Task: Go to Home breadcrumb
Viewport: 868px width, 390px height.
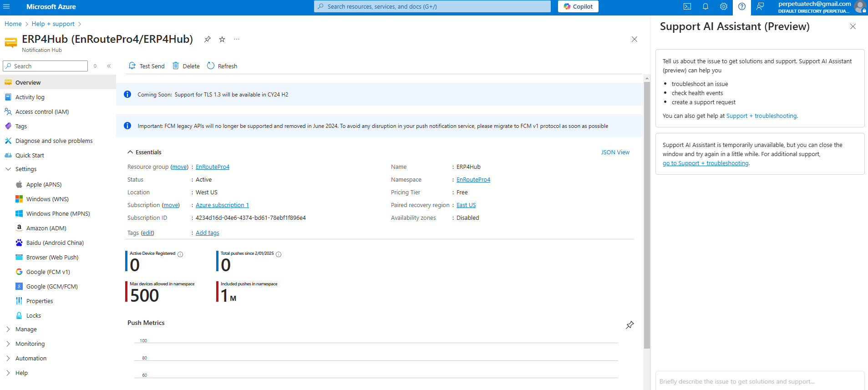Action: tap(13, 24)
